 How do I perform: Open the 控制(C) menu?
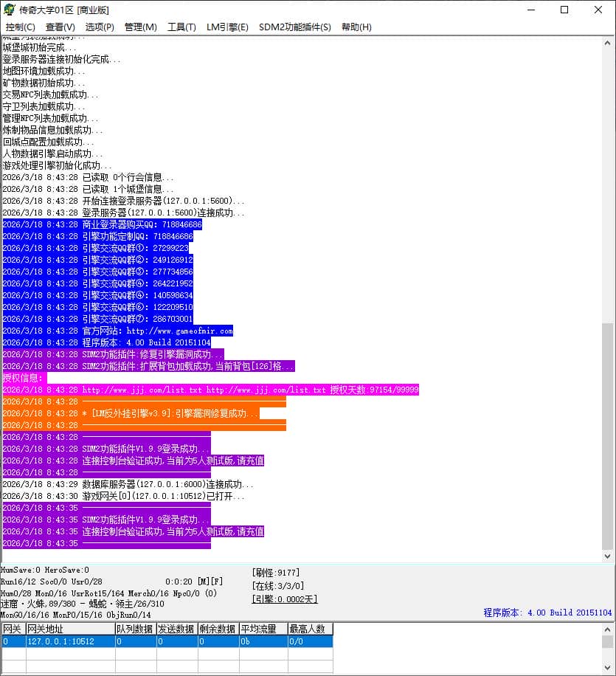[x=20, y=27]
